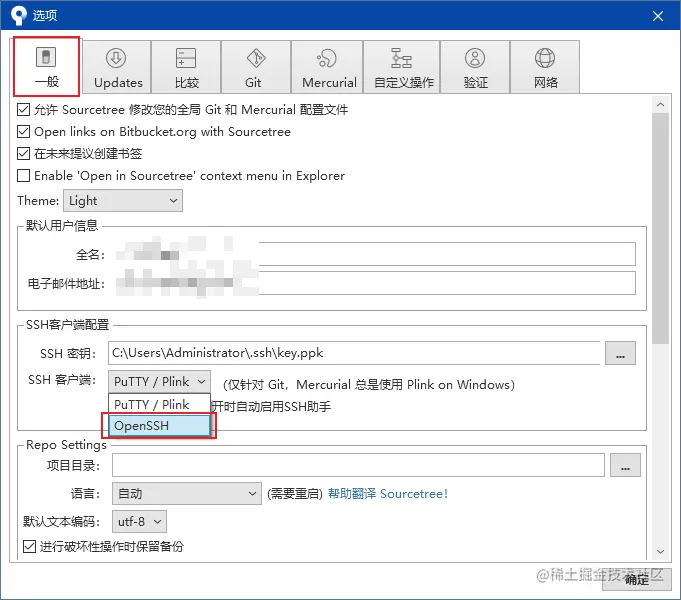The height and width of the screenshot is (600, 681).
Task: Open the Mercurial tab
Action: pyautogui.click(x=327, y=67)
